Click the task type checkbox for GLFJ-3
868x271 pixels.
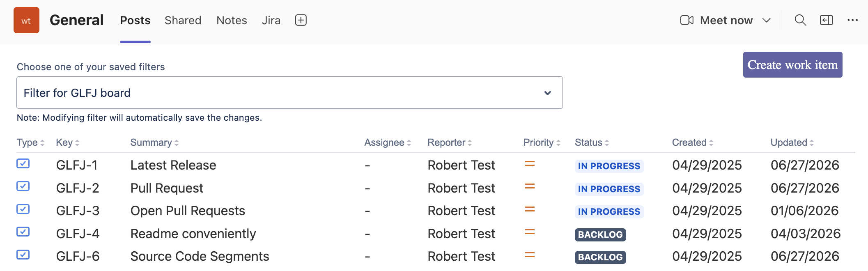(x=23, y=209)
